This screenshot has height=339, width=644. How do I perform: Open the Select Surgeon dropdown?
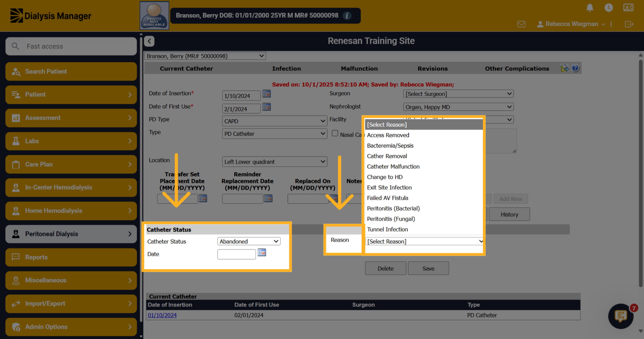(x=458, y=94)
